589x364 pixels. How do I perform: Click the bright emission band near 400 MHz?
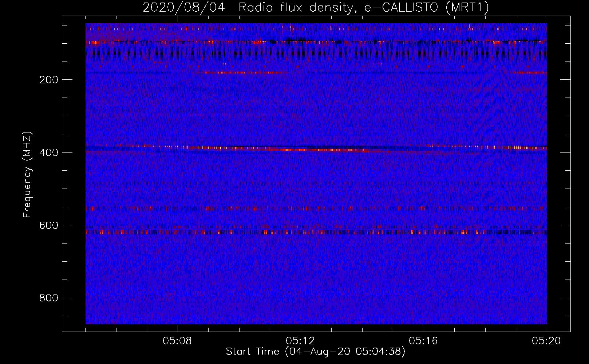(316, 148)
